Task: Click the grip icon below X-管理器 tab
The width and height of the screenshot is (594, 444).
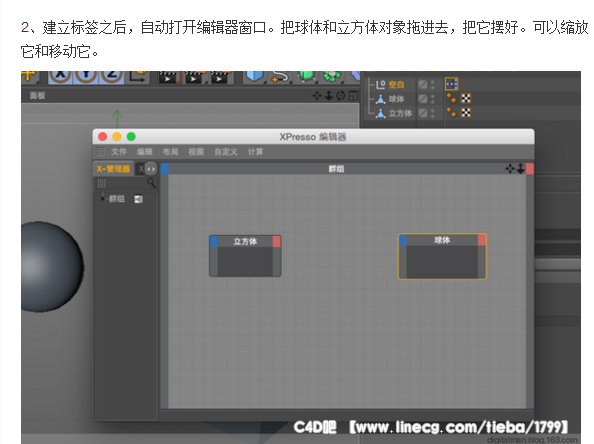Action: (101, 183)
